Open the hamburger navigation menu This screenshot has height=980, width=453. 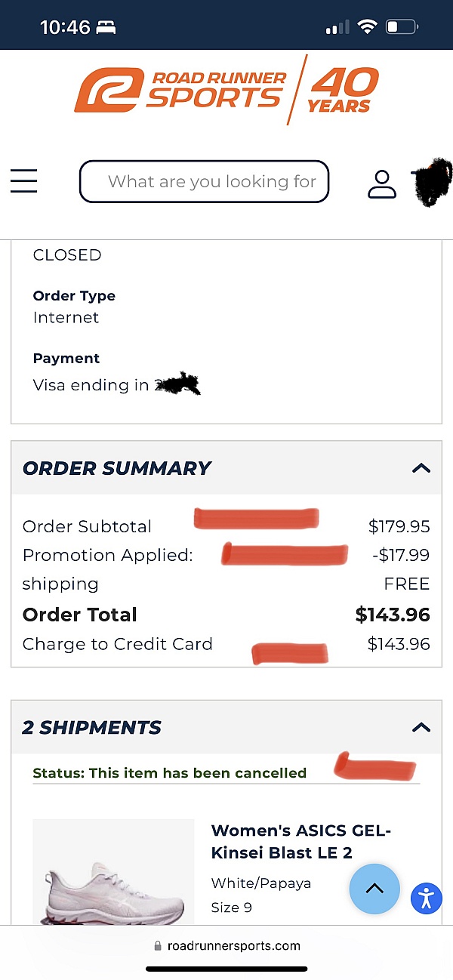click(23, 181)
